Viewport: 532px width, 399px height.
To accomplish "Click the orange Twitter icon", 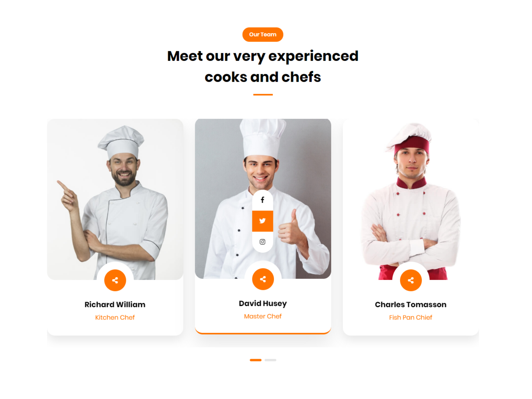I will tap(263, 221).
